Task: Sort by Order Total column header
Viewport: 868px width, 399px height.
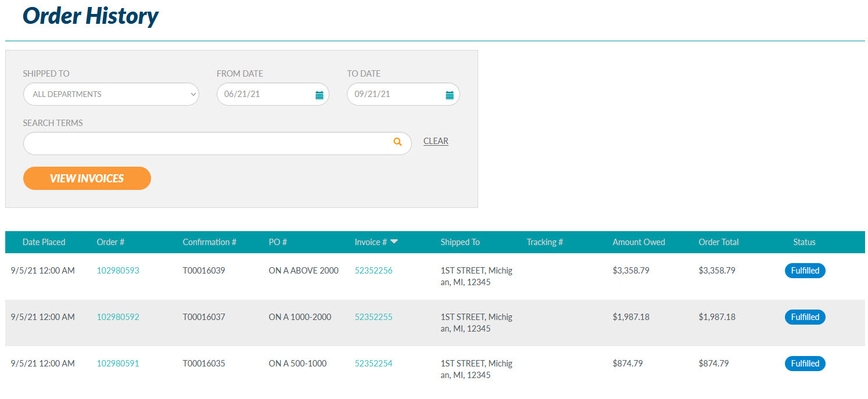Action: (719, 242)
